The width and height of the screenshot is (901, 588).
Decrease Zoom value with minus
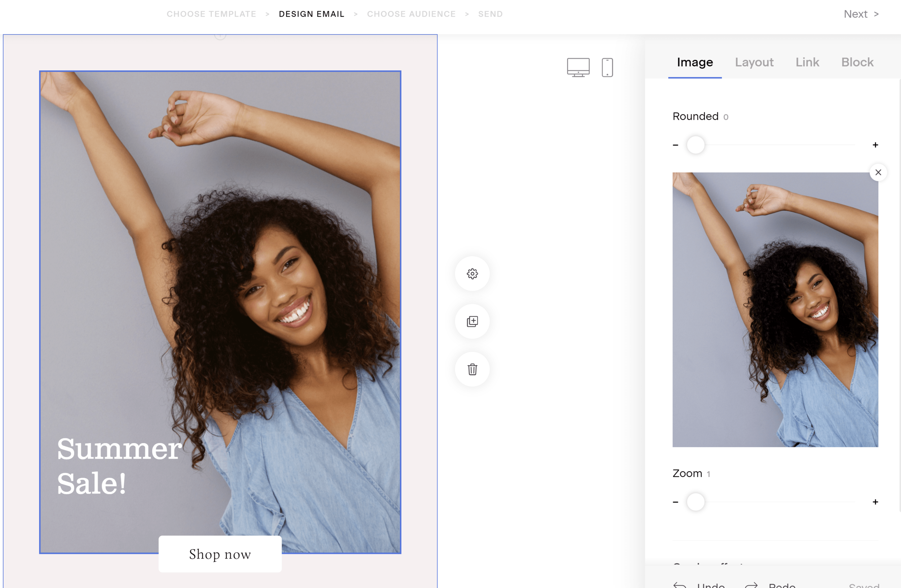[675, 502]
